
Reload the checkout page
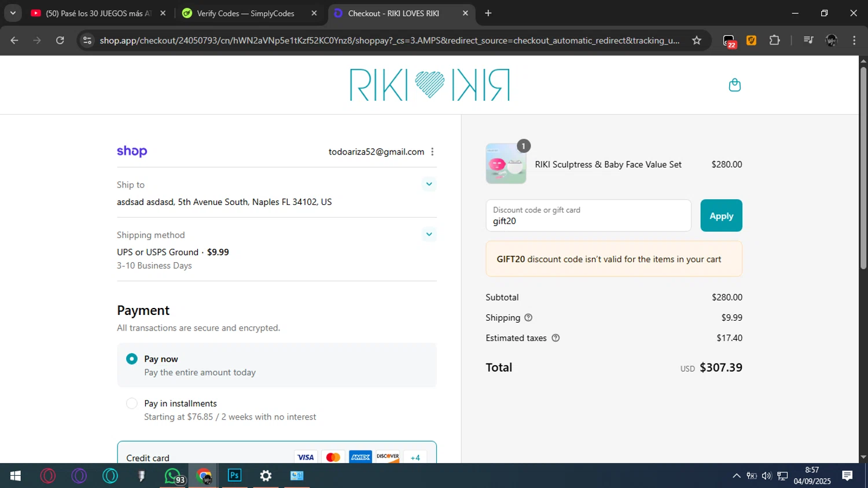60,41
